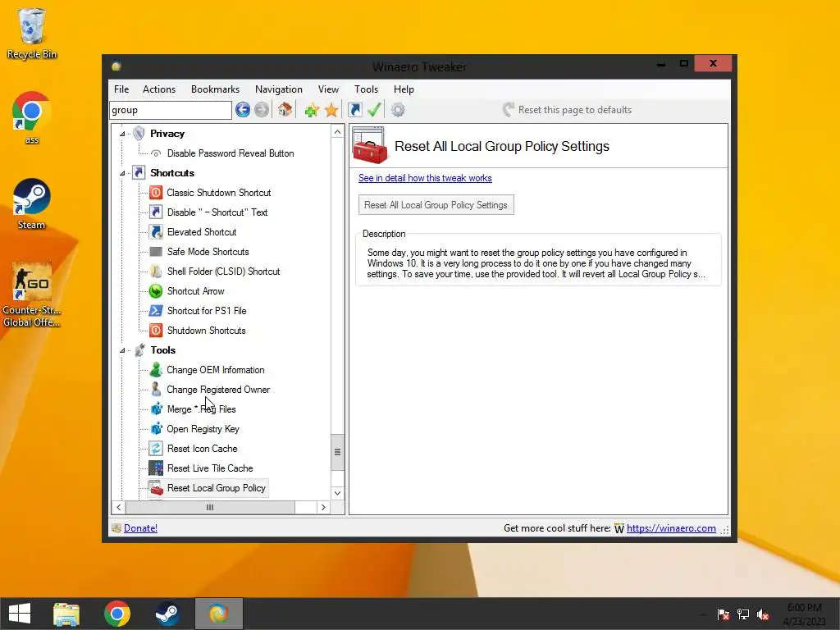Screen dimensions: 840x630
Task: Go back with the blue arrow button
Action: click(243, 110)
